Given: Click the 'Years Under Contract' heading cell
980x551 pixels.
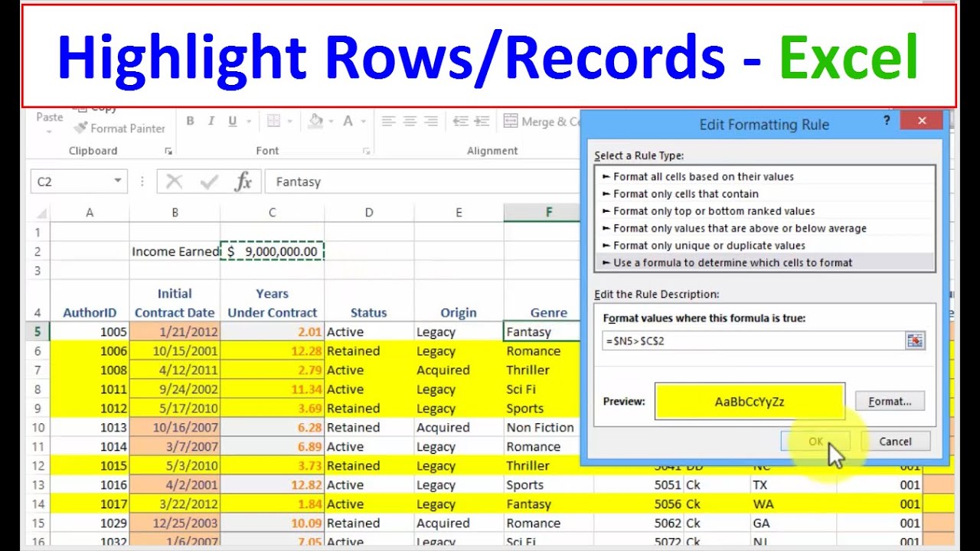Looking at the screenshot, I should (272, 302).
